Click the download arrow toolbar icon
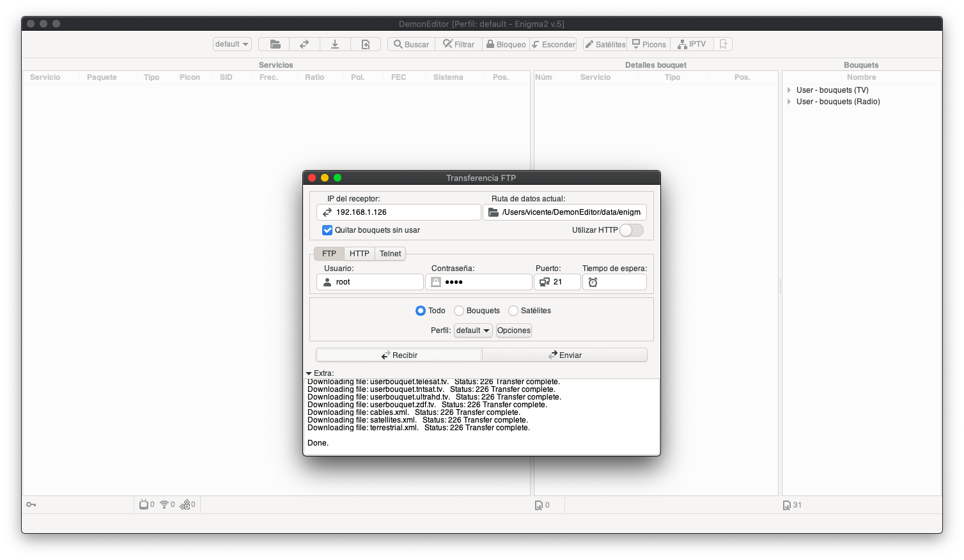The width and height of the screenshot is (964, 560). tap(334, 44)
